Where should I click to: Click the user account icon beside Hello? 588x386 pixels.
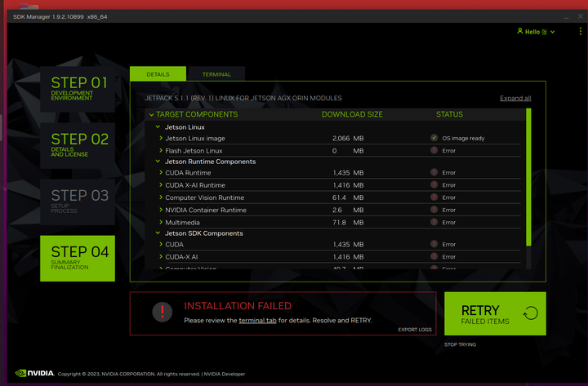519,31
